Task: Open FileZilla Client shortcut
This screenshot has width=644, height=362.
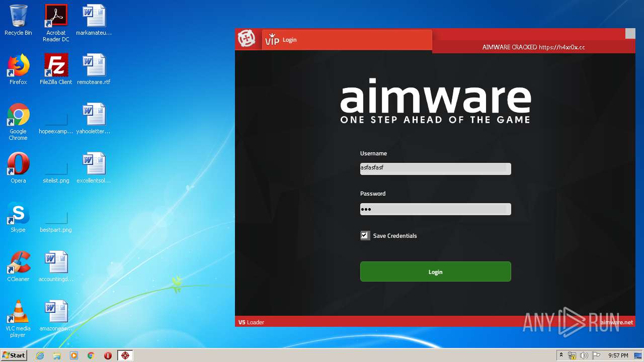Action: click(x=56, y=69)
